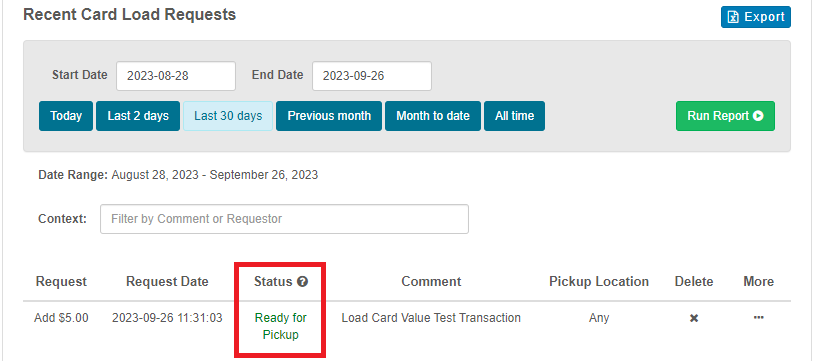Choose the Previous month range
This screenshot has height=361, width=816.
[x=329, y=116]
